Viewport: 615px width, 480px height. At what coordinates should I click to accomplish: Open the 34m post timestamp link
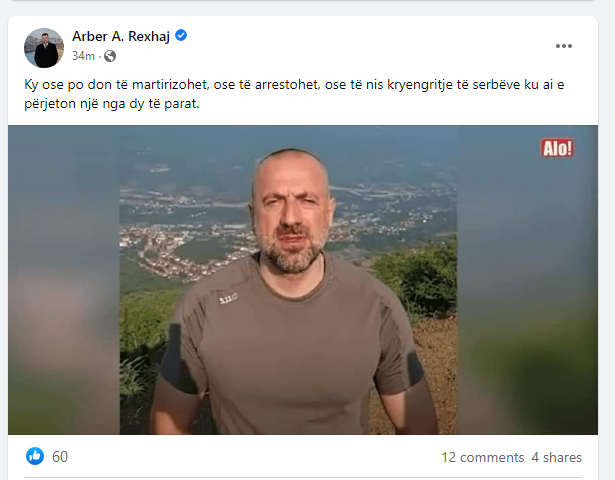[x=83, y=56]
